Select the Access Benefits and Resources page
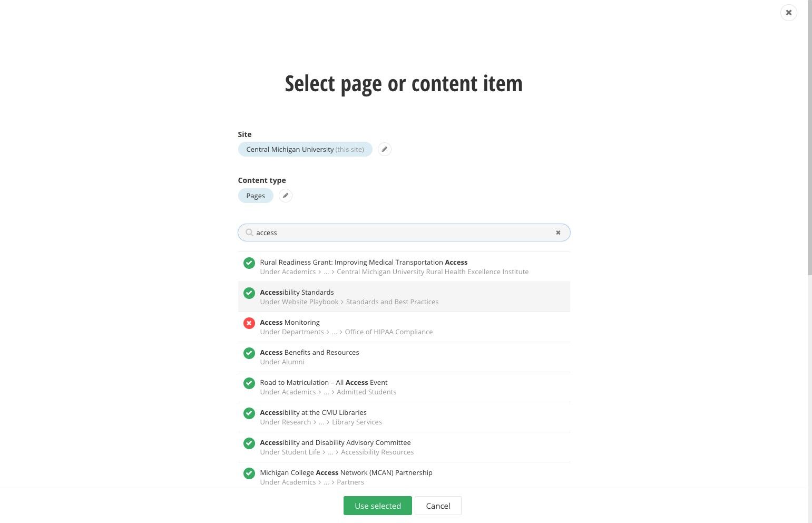Screen dimensions: 812x523 tap(404, 357)
